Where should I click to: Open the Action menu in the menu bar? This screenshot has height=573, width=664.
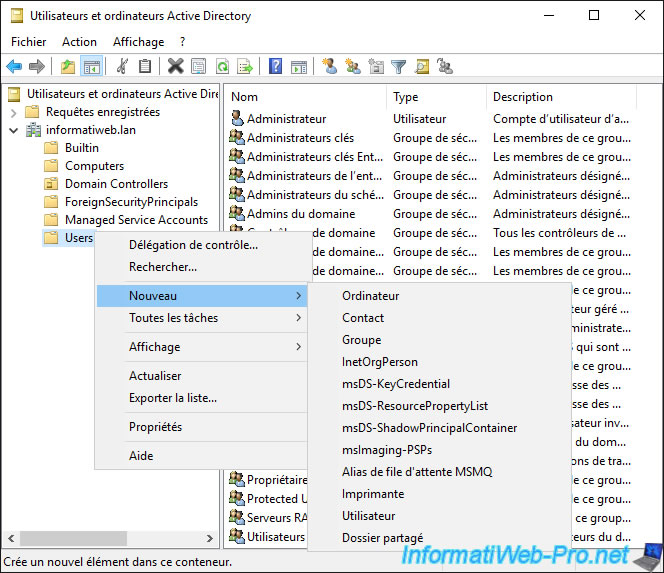(79, 42)
